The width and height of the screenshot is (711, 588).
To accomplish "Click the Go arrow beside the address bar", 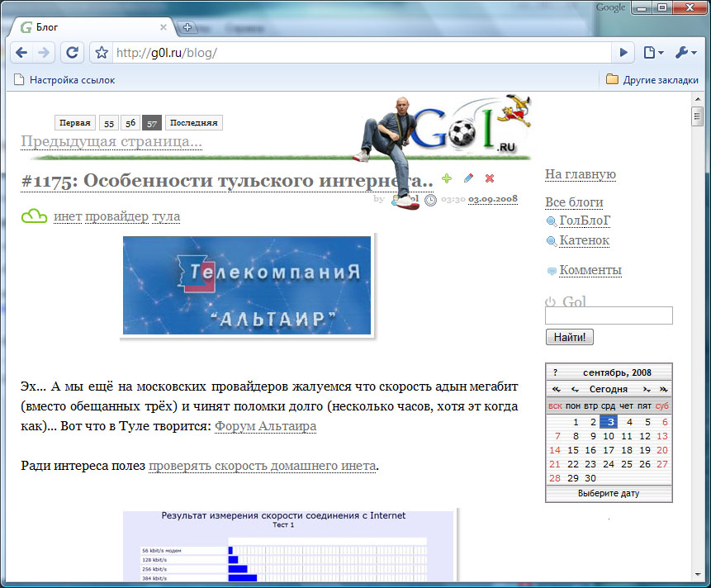I will click(x=623, y=53).
